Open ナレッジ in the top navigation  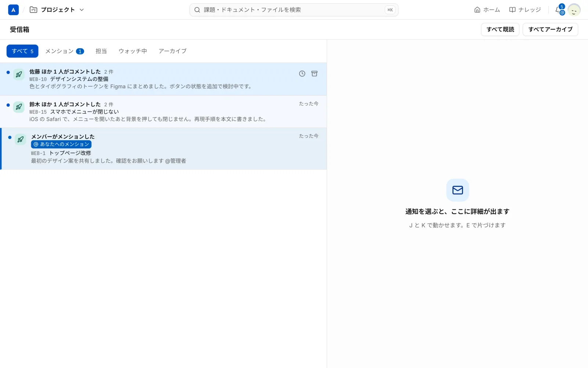525,10
